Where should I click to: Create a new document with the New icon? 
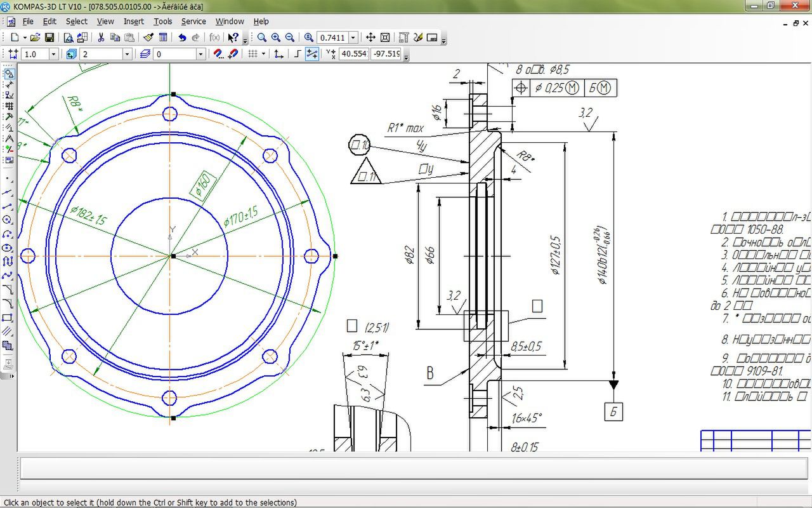14,37
